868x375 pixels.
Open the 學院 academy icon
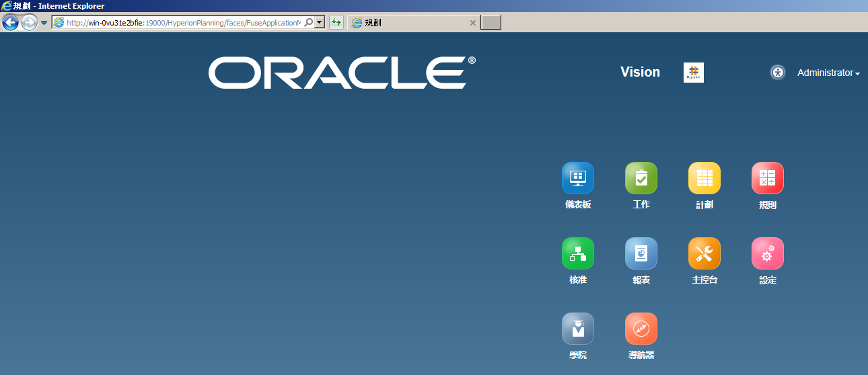[x=578, y=329]
